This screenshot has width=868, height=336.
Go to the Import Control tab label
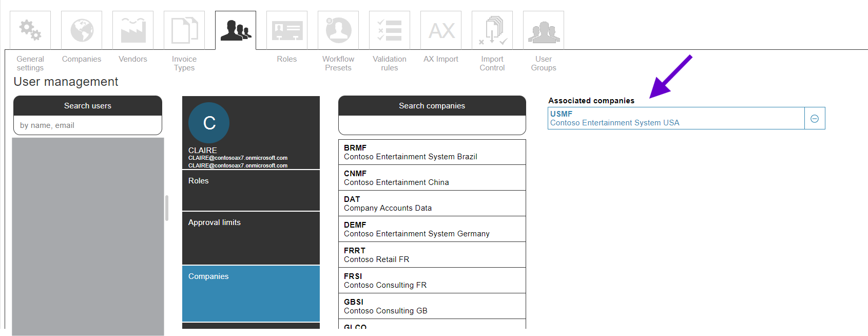[492, 63]
